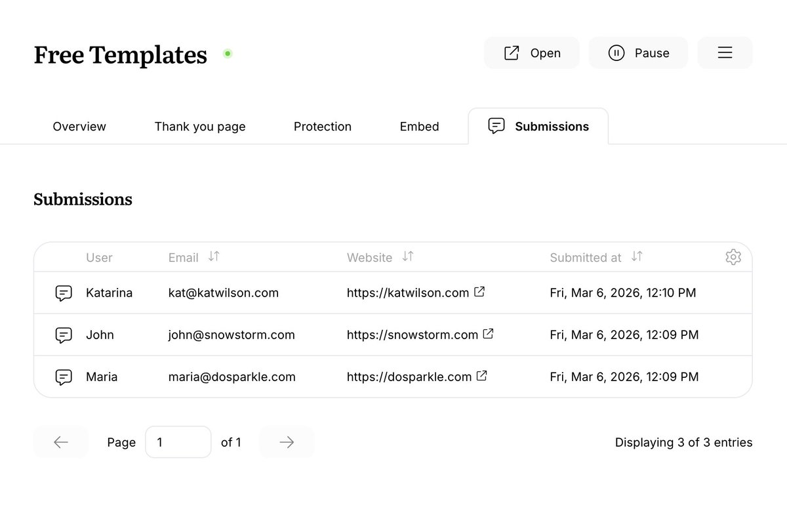Click the Website column header label
787x532 pixels.
(369, 258)
